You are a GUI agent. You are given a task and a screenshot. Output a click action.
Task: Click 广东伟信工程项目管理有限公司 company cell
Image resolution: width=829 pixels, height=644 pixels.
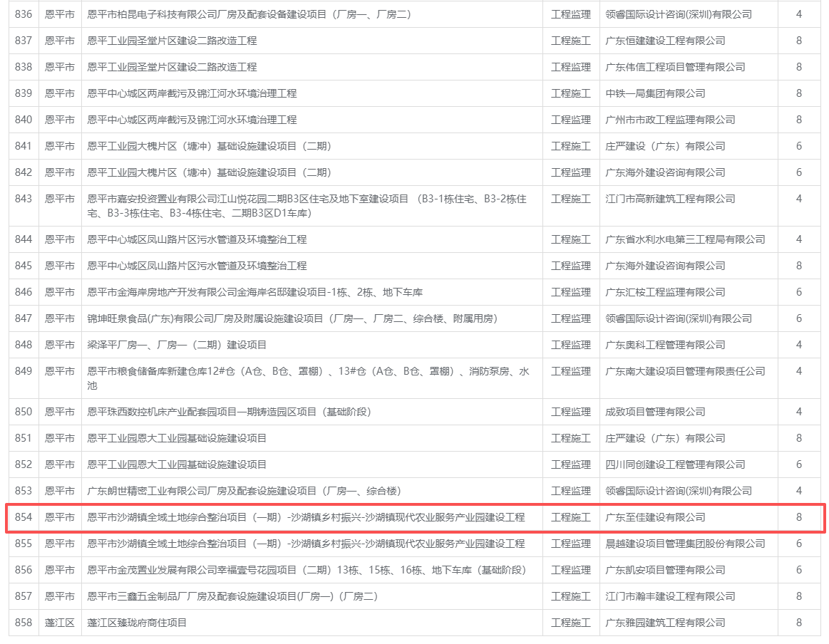(x=675, y=67)
